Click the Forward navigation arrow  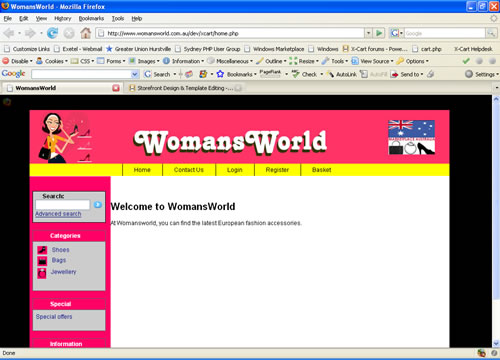click(x=30, y=33)
